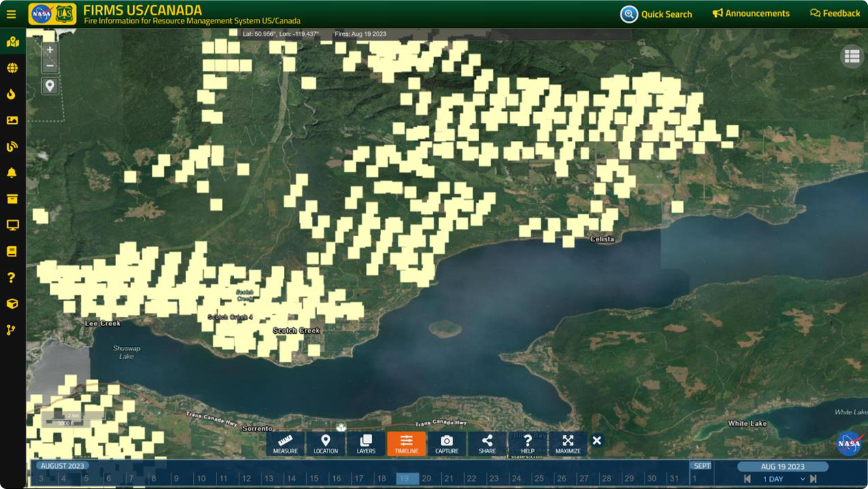Select day 25 on the timeline
Screen dimensions: 868x489
[539, 479]
